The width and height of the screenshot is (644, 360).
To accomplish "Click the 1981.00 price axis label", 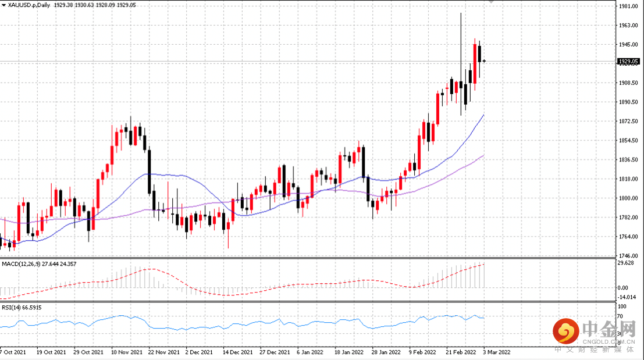I will click(628, 6).
